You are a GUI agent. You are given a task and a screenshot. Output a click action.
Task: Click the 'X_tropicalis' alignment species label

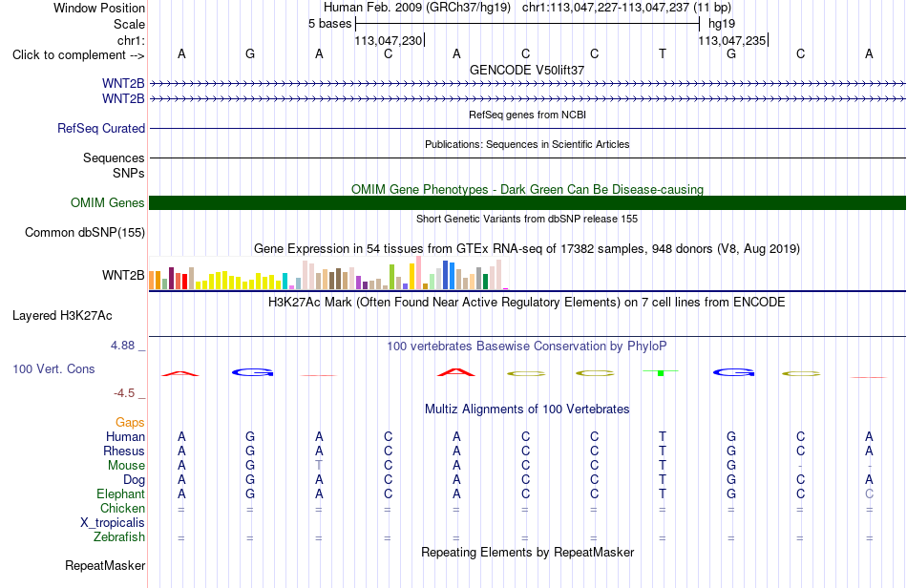pyautogui.click(x=113, y=523)
